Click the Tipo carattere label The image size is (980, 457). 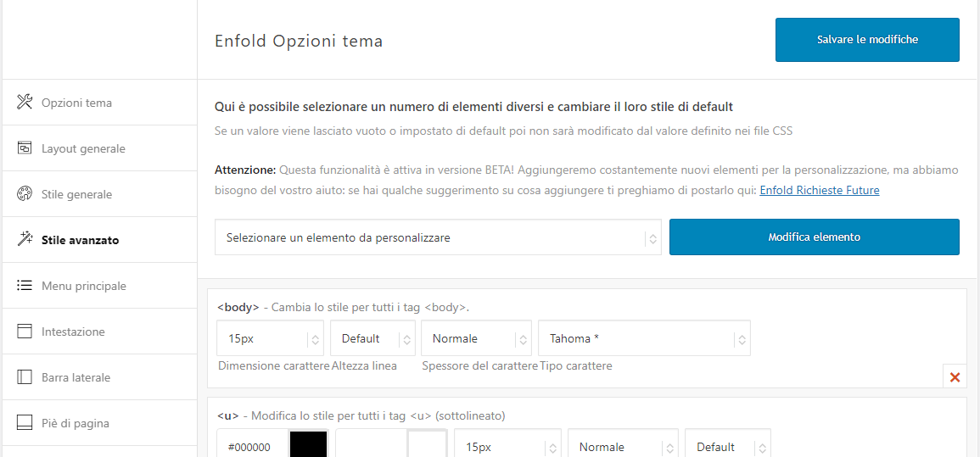[x=576, y=365]
